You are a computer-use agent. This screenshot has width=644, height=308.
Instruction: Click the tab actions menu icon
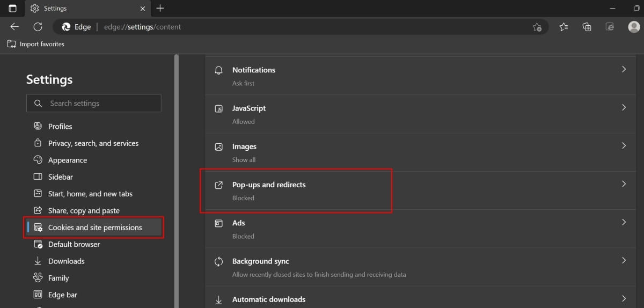tap(12, 9)
